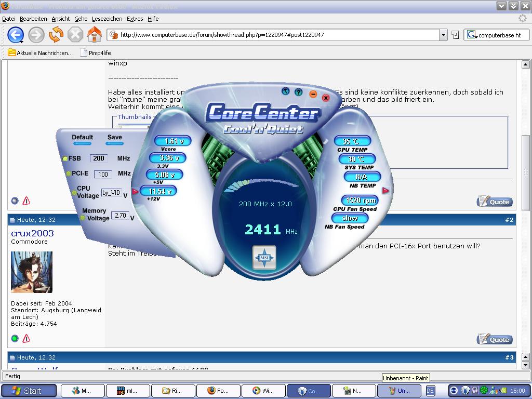The image size is (532, 399).
Task: Click the Memory Voltage 2.70 field
Action: [120, 216]
